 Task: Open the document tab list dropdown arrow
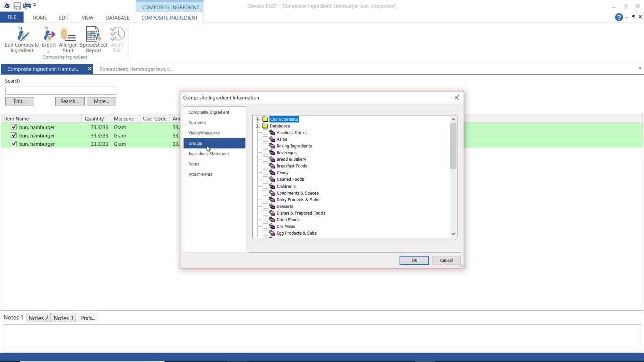click(640, 69)
